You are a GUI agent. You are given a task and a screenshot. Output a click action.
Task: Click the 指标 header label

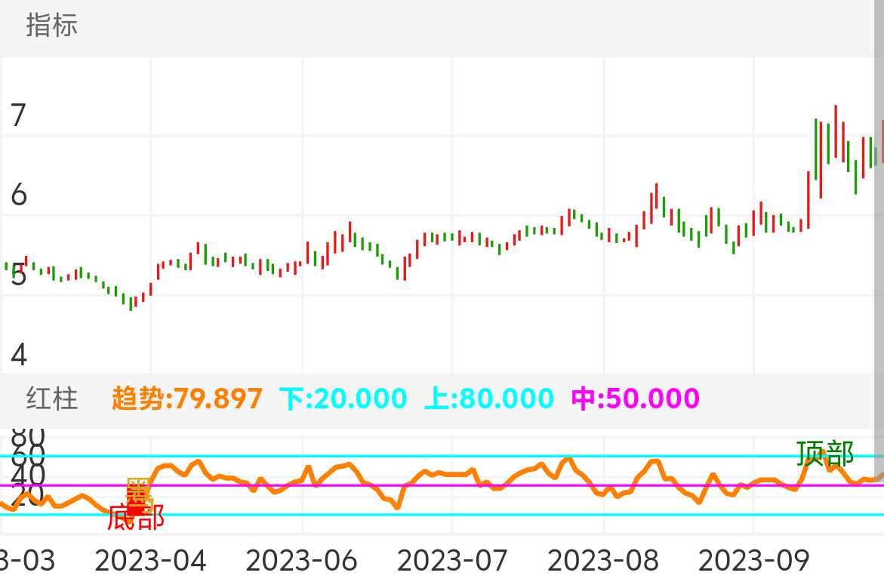click(51, 26)
